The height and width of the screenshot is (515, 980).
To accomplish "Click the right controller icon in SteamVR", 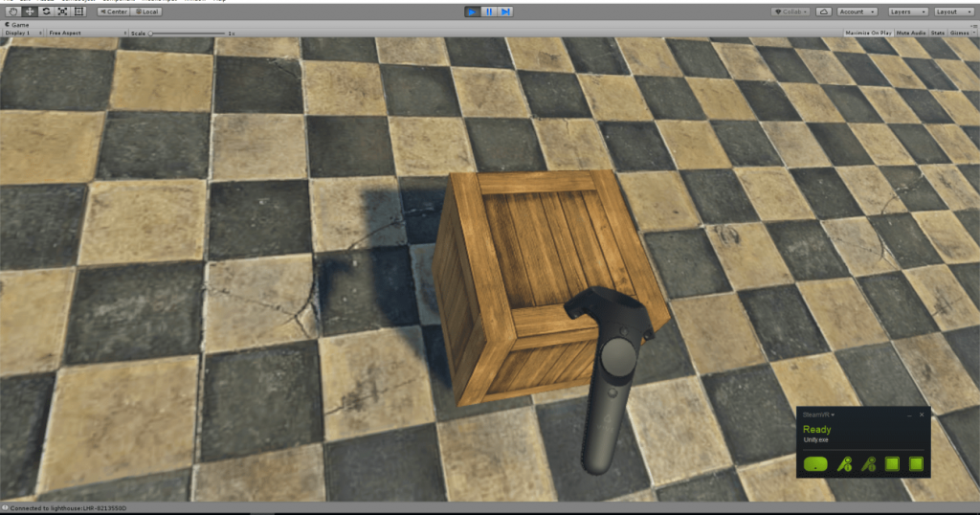I will click(868, 463).
